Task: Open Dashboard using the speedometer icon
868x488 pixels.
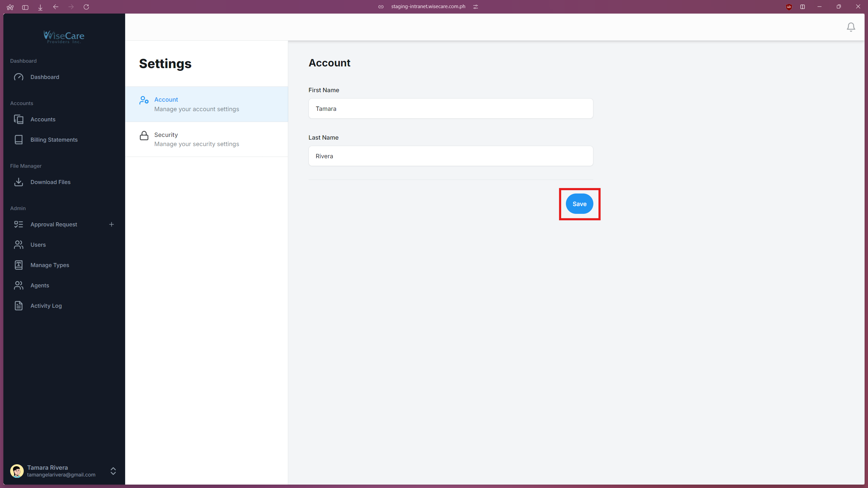Action: click(19, 77)
